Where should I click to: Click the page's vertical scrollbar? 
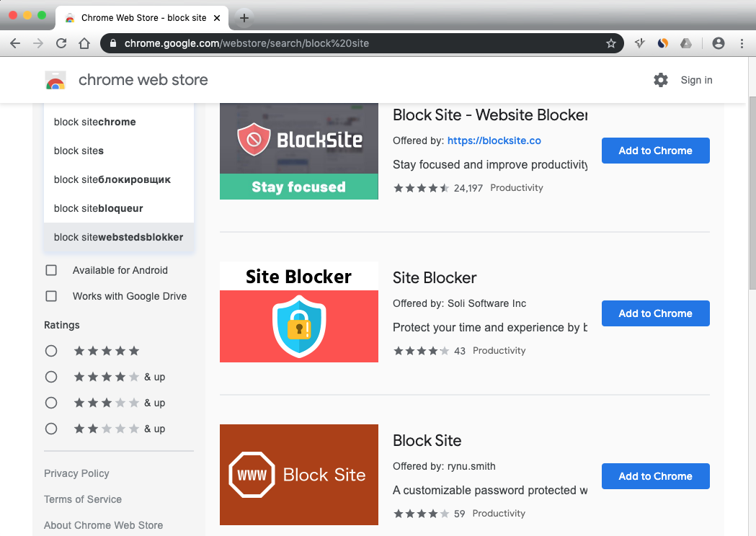(752, 193)
